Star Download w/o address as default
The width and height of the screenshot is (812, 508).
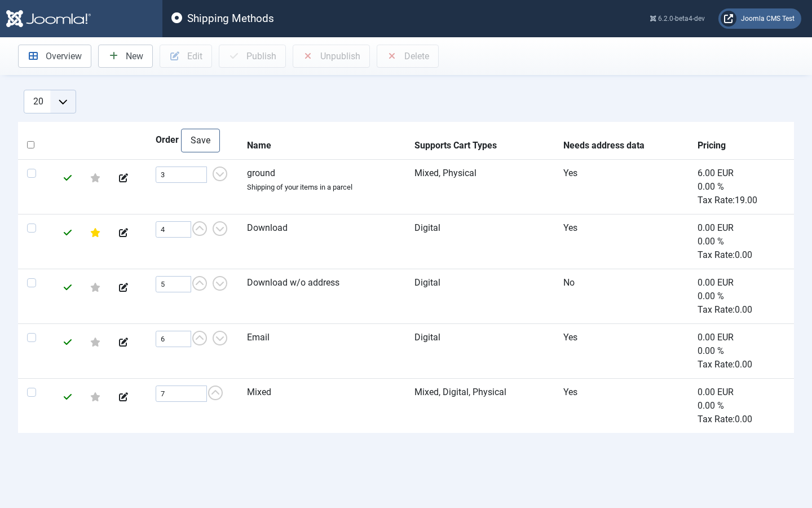tap(95, 287)
